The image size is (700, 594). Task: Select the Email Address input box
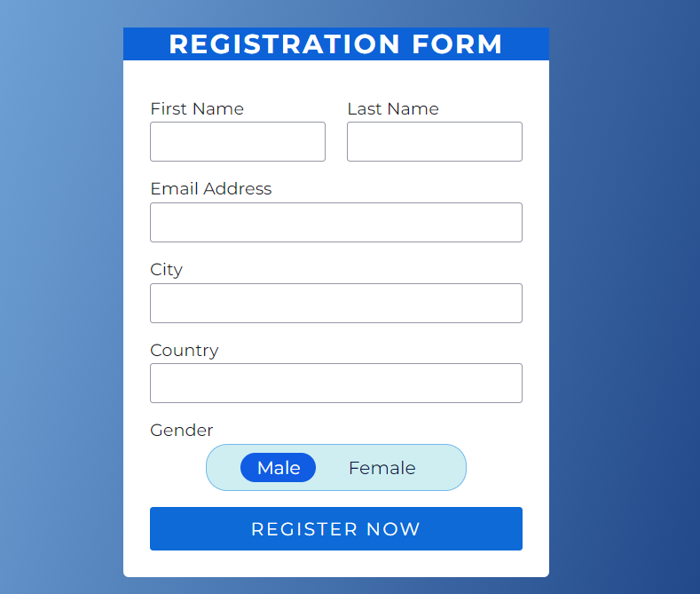[x=336, y=222]
